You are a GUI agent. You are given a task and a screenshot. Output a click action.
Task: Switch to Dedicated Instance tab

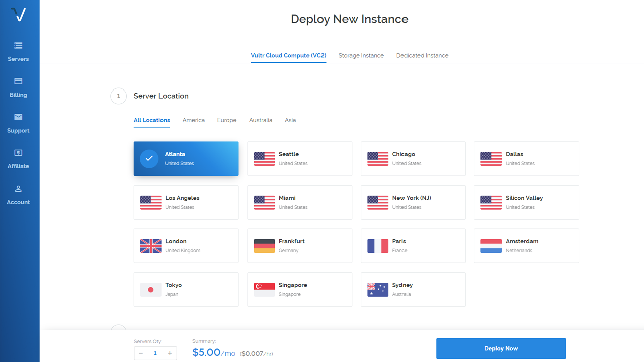pyautogui.click(x=422, y=55)
